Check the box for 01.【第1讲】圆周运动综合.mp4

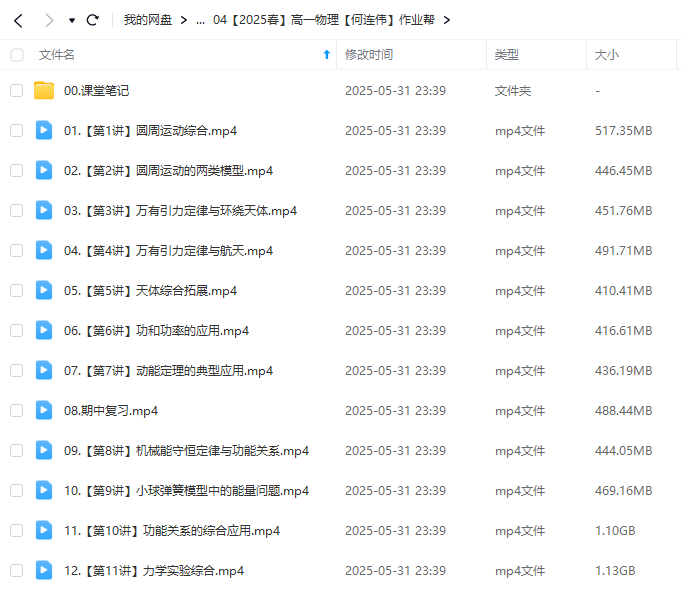[17, 130]
